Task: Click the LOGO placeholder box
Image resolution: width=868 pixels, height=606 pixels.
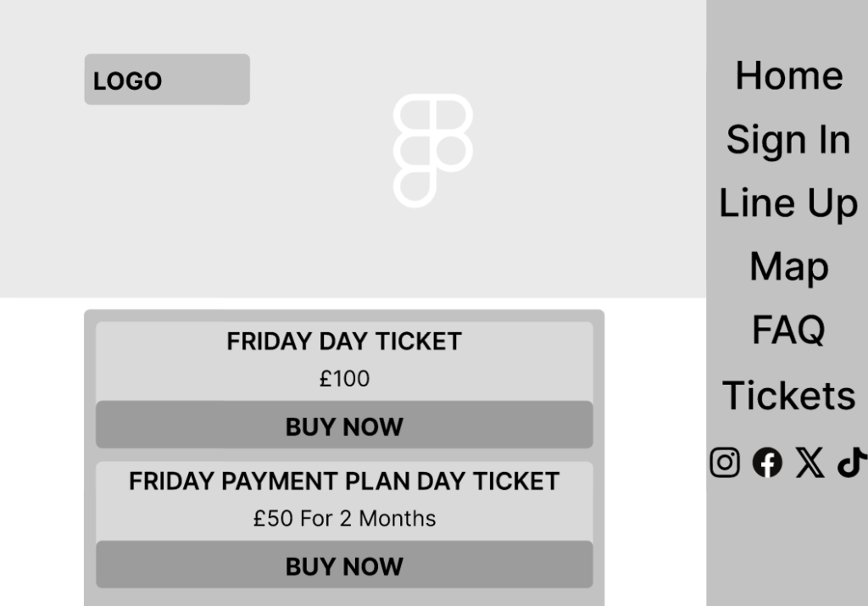Action: pos(167,80)
